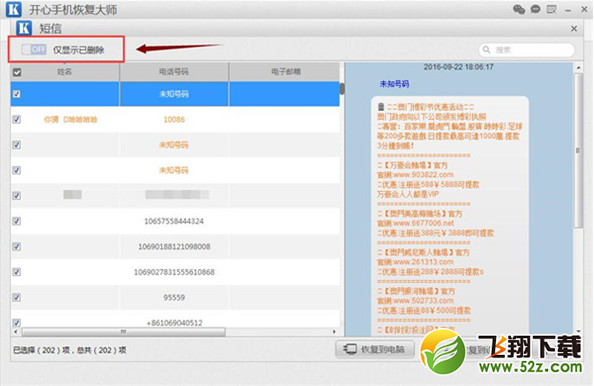
Task: Click the magnifier icon in search box
Action: (x=487, y=50)
